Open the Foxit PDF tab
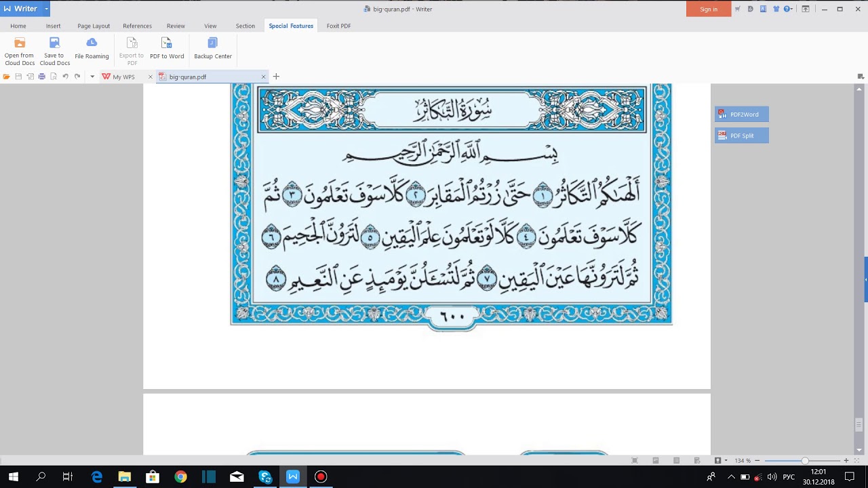868x488 pixels. (338, 26)
